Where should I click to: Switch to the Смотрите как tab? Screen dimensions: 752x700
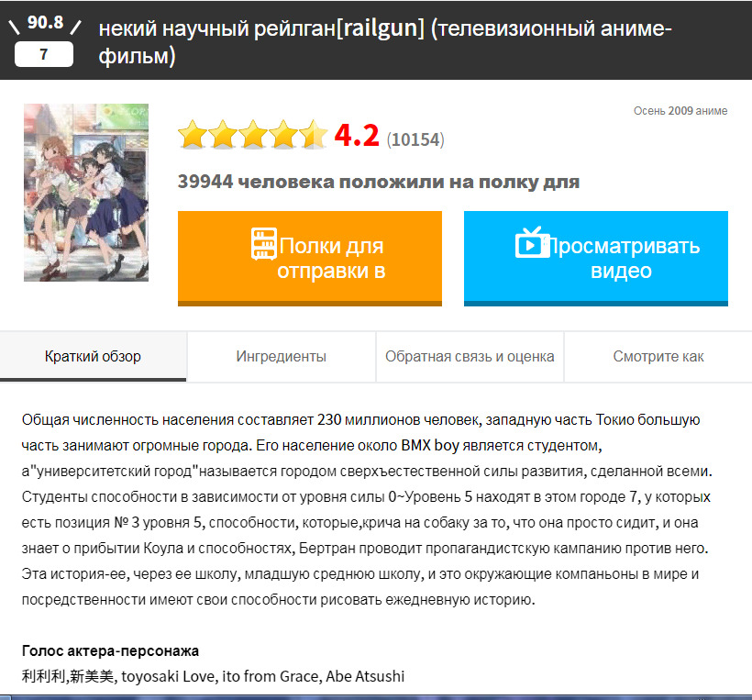[x=658, y=357]
